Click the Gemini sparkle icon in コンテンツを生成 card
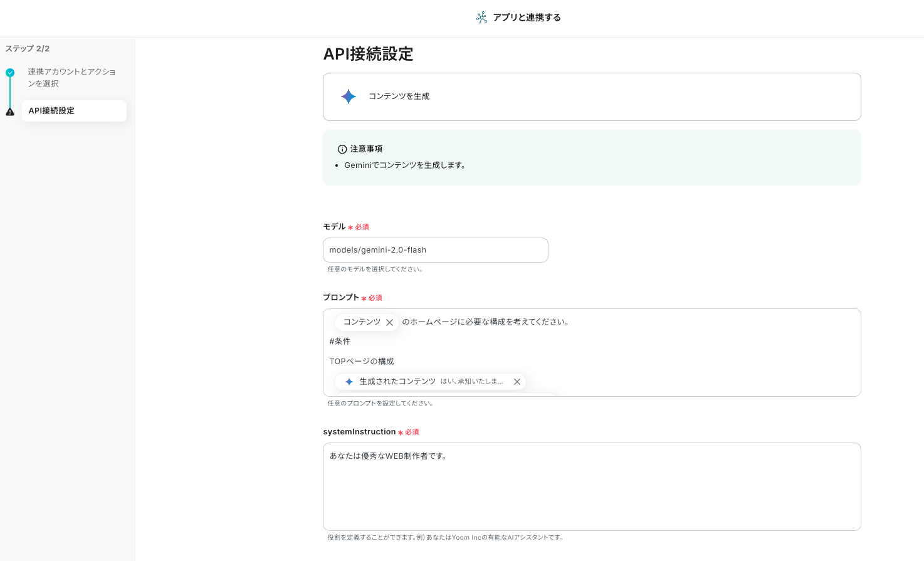This screenshot has width=924, height=561. coord(349,97)
